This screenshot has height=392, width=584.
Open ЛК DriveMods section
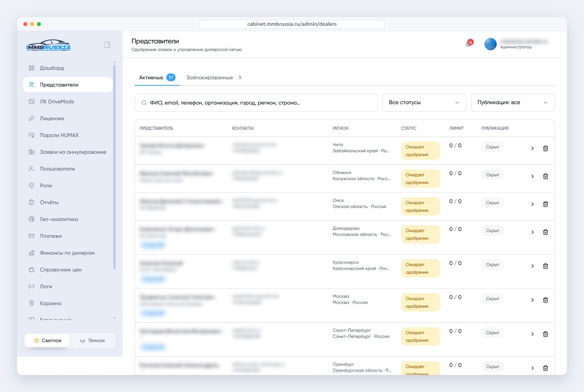(x=68, y=101)
